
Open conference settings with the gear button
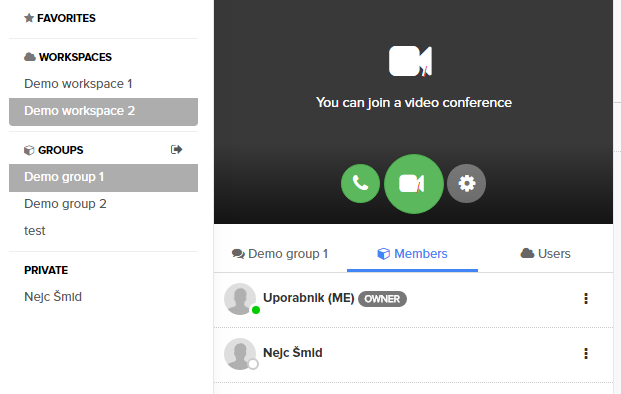(x=467, y=183)
